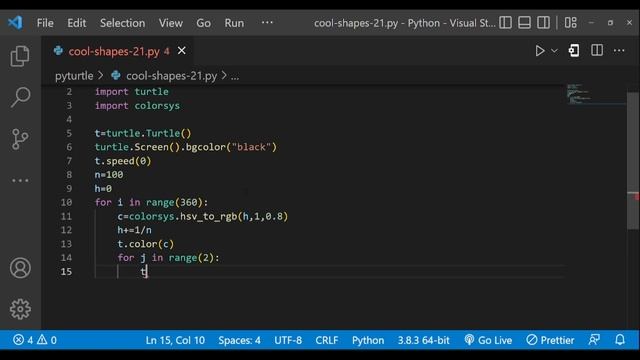Open notifications bell icon
The width and height of the screenshot is (640, 360).
click(x=620, y=340)
